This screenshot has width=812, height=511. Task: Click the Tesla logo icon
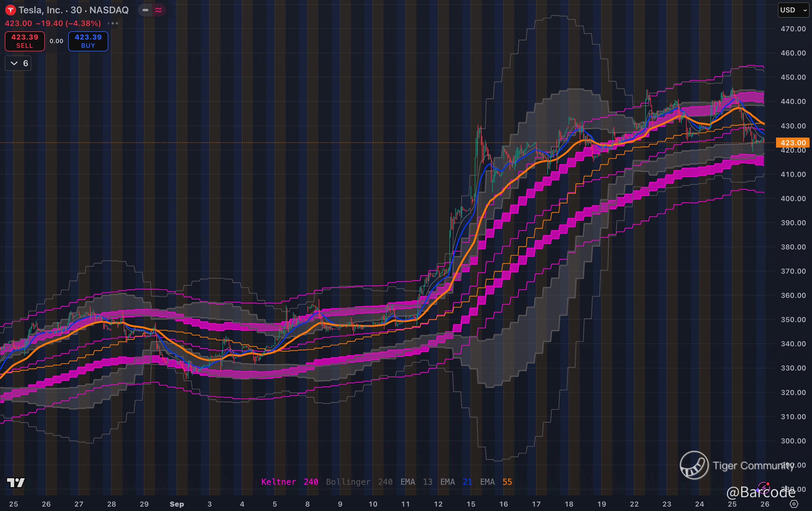[10, 10]
